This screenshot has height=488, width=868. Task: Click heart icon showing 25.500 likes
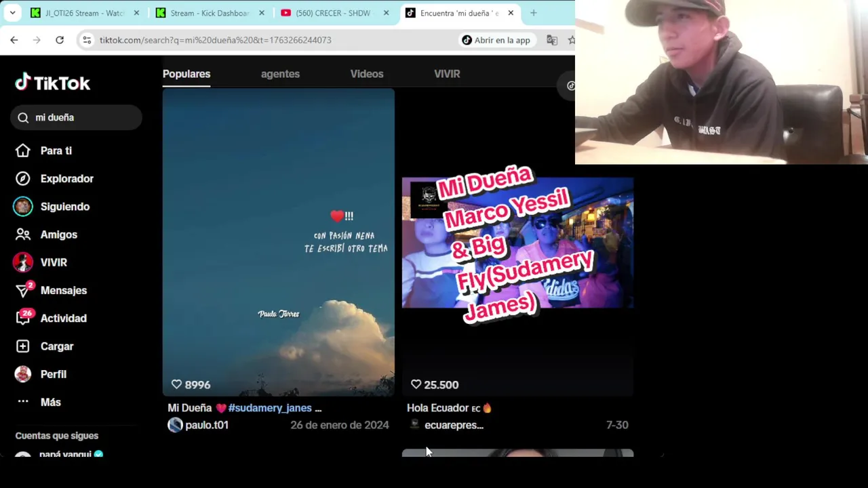(416, 384)
